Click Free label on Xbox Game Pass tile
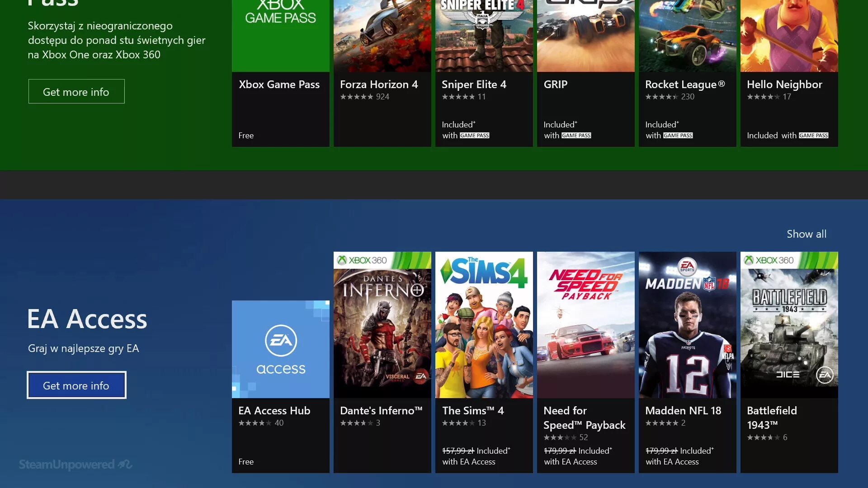This screenshot has width=868, height=488. 246,136
